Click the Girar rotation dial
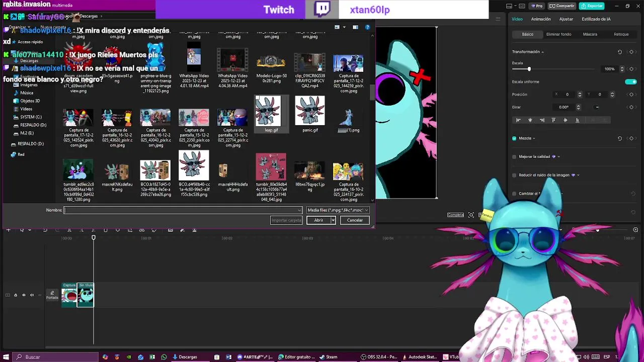 tap(597, 107)
